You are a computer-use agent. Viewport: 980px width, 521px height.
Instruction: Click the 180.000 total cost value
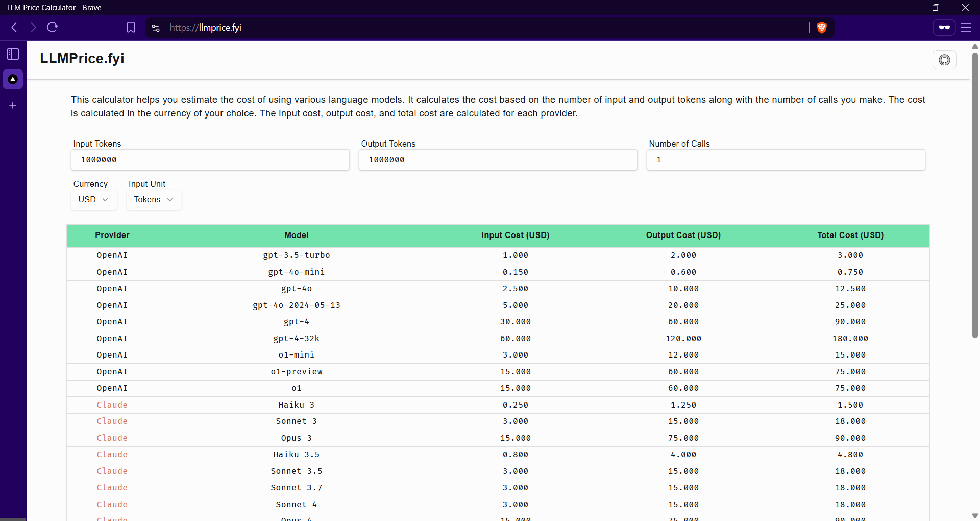click(850, 339)
